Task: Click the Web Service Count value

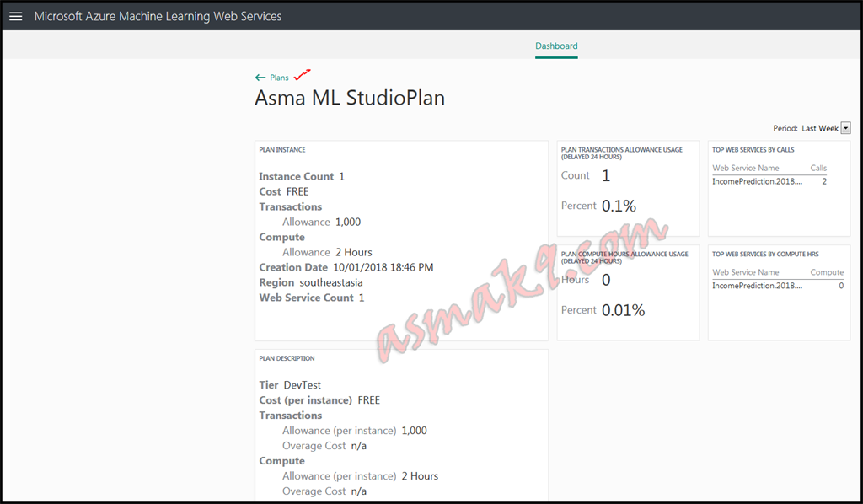Action: tap(361, 297)
